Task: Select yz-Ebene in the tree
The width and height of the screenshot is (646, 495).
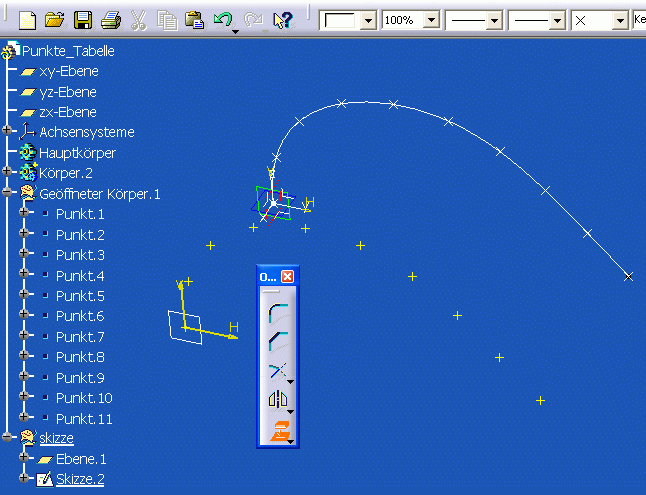Action: (x=68, y=92)
